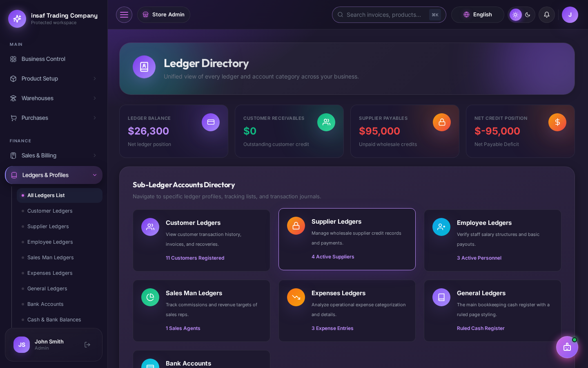
Task: Click the Ledger Directory book icon
Action: pos(144,67)
